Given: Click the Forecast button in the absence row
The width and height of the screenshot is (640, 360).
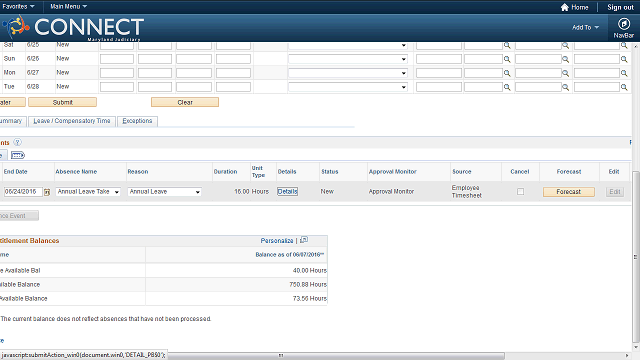Looking at the screenshot, I should point(569,192).
